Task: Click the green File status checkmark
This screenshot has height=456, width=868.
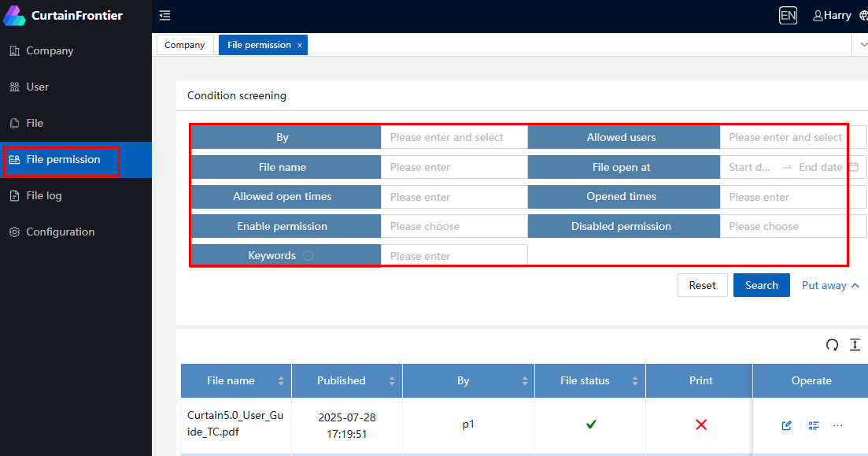Action: point(591,424)
